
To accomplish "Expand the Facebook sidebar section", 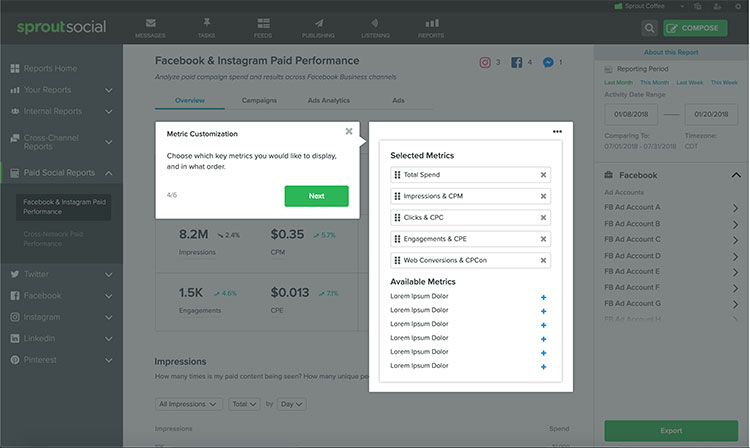I will pos(109,296).
